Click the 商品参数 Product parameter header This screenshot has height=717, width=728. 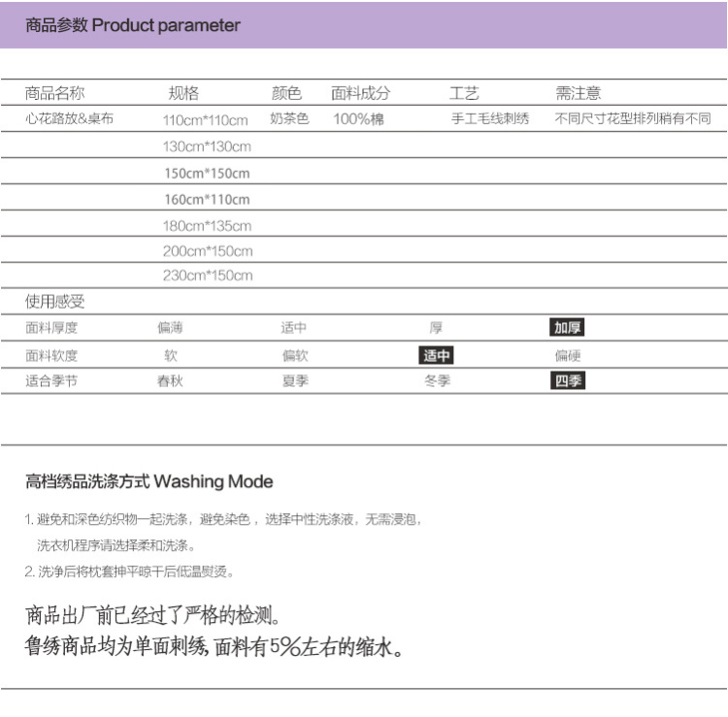click(133, 26)
